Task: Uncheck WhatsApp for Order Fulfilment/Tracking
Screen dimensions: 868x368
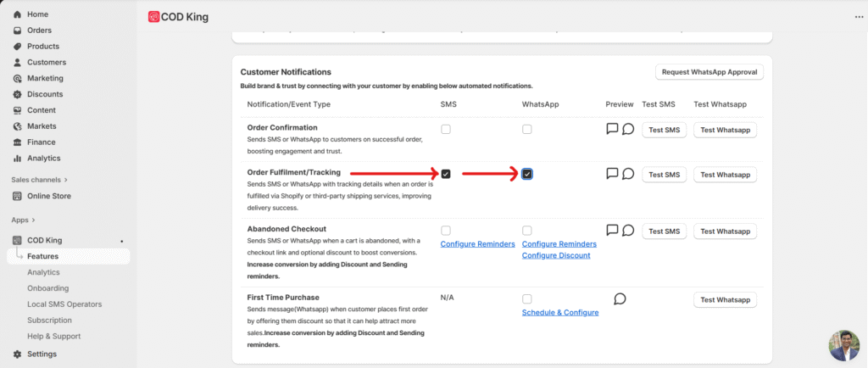Action: point(527,174)
